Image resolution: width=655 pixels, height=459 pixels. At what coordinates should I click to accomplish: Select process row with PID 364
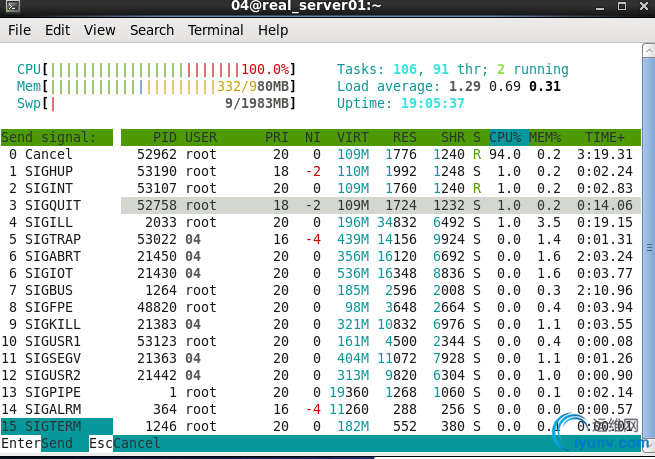pos(381,410)
